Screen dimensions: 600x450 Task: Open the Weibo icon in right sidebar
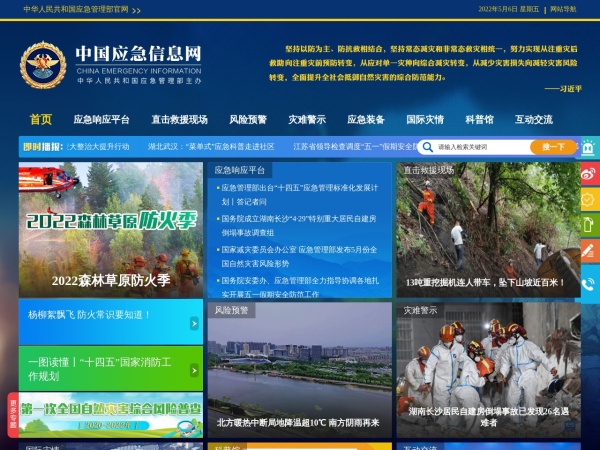589,173
